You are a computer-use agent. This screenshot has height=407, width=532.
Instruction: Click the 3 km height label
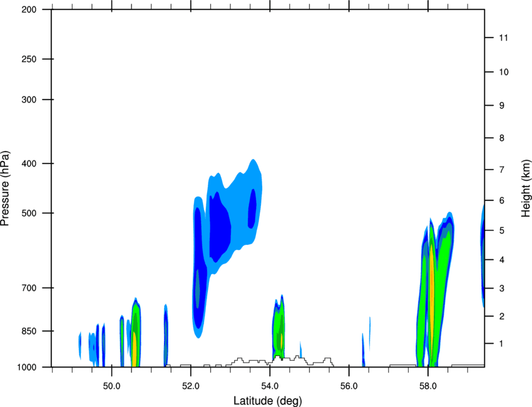pos(502,289)
